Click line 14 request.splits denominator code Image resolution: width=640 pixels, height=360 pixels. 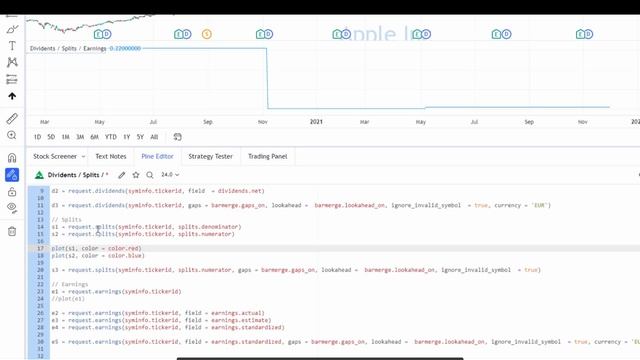147,227
